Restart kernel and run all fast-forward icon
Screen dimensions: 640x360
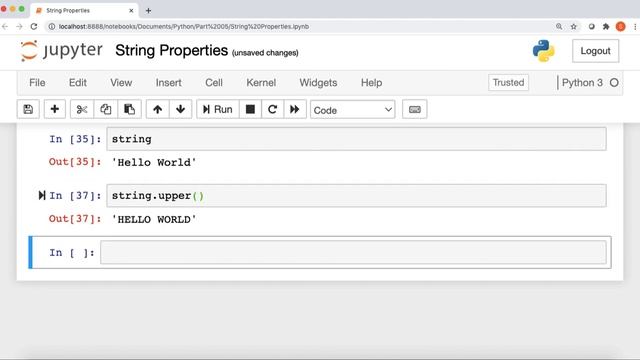(295, 109)
